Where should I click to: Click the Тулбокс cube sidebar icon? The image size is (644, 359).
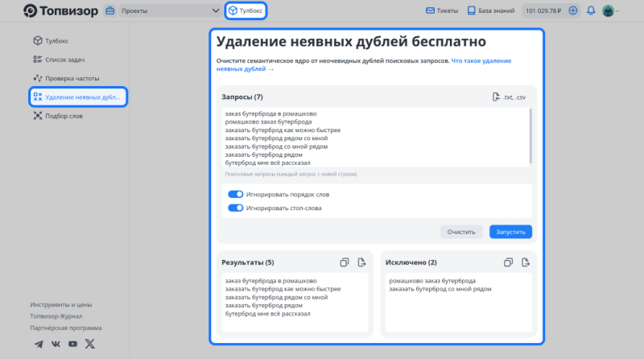[38, 40]
